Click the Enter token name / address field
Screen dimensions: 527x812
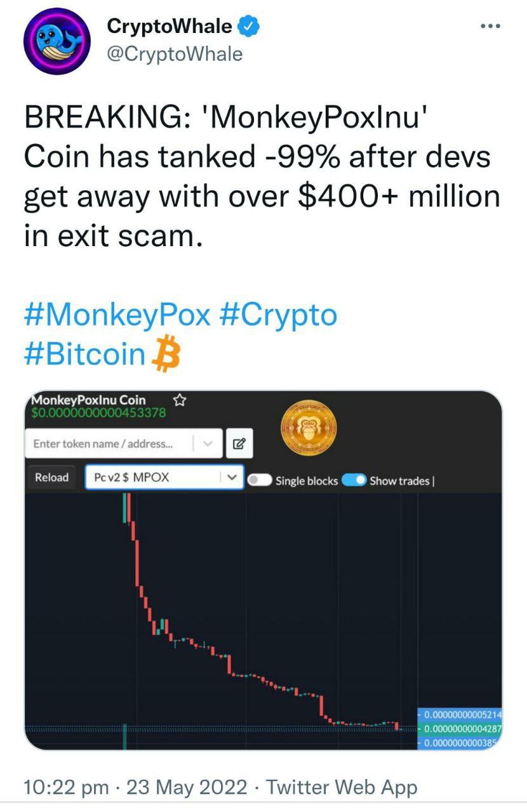(109, 443)
